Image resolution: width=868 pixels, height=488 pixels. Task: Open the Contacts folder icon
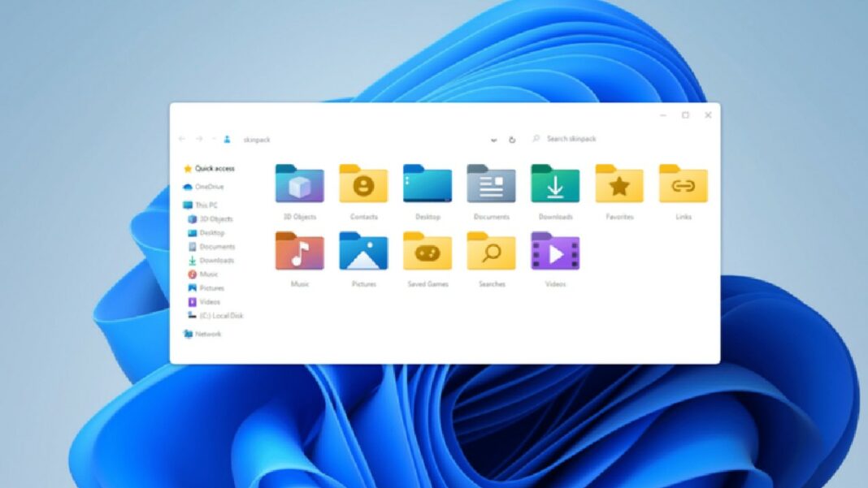(363, 184)
